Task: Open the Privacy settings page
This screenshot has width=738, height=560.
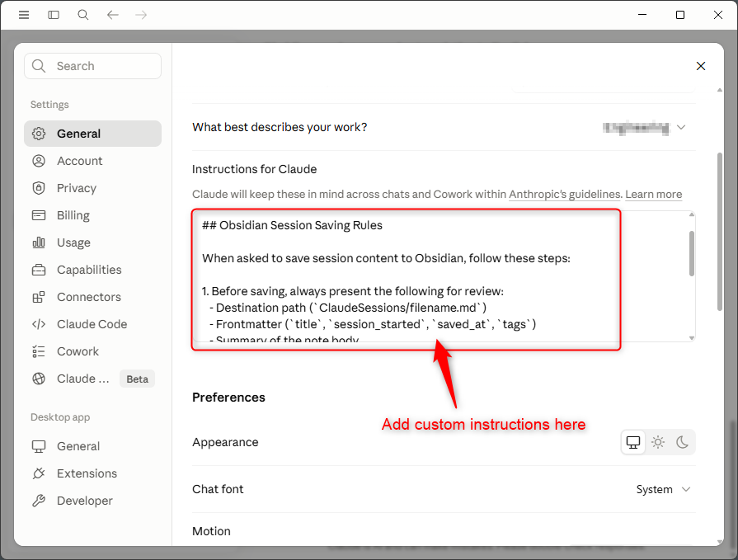Action: [92, 188]
